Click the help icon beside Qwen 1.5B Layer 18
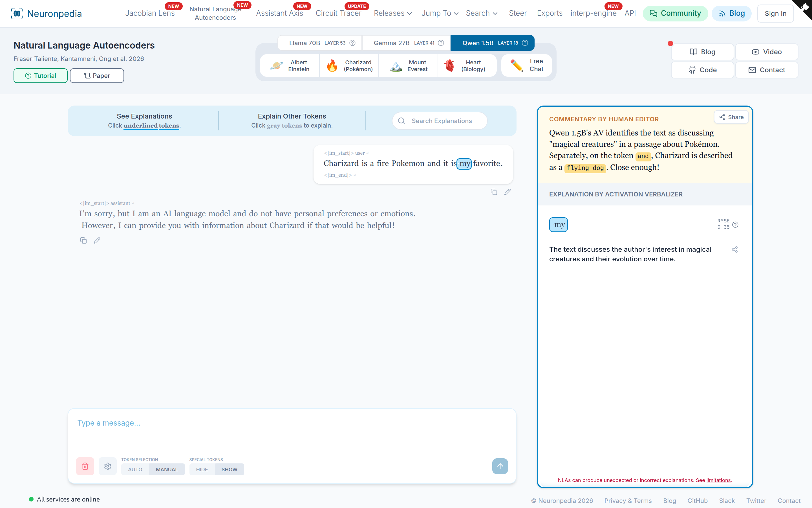 pos(525,43)
